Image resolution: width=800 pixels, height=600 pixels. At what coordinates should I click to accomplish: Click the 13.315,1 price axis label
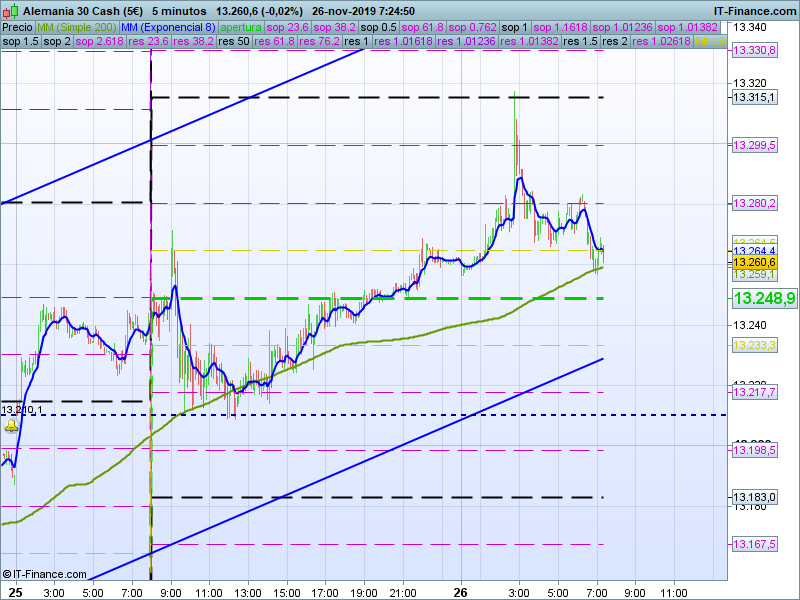click(754, 97)
